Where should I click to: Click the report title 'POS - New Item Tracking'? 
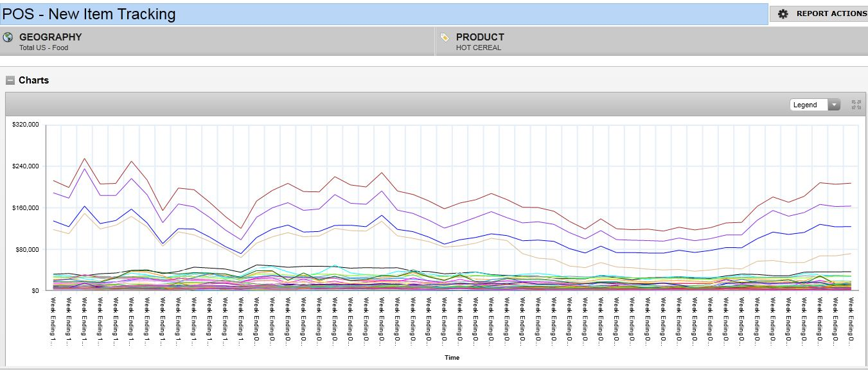tap(89, 13)
